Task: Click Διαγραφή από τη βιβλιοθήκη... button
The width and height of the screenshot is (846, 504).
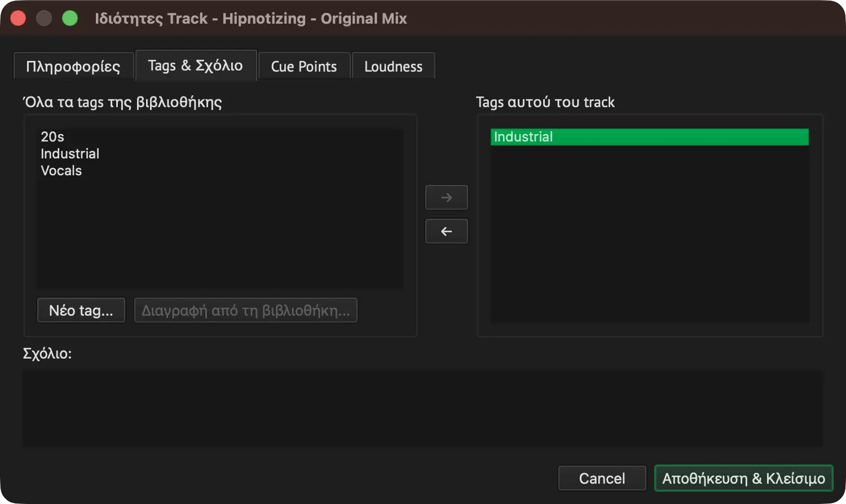Action: pos(245,310)
